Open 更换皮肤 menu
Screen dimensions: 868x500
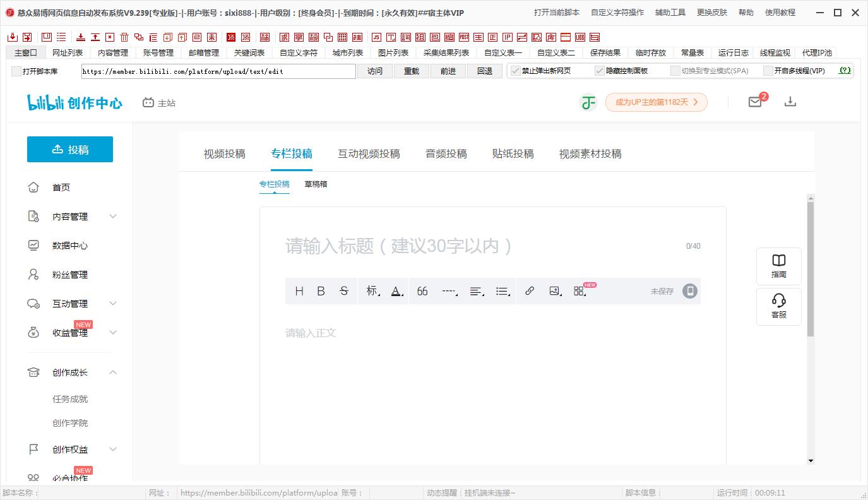711,13
